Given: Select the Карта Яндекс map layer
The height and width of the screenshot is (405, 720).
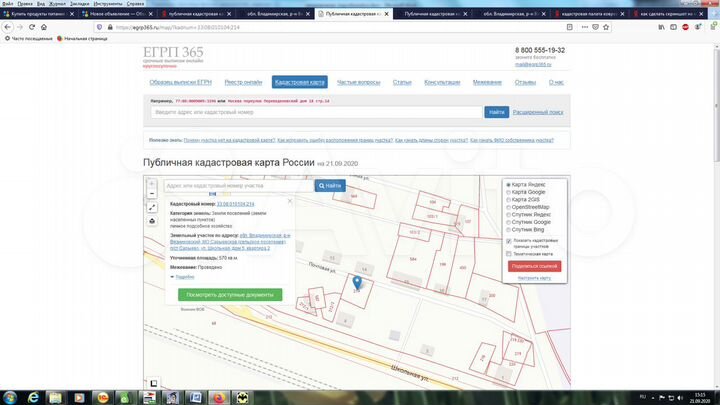Looking at the screenshot, I should (x=508, y=185).
